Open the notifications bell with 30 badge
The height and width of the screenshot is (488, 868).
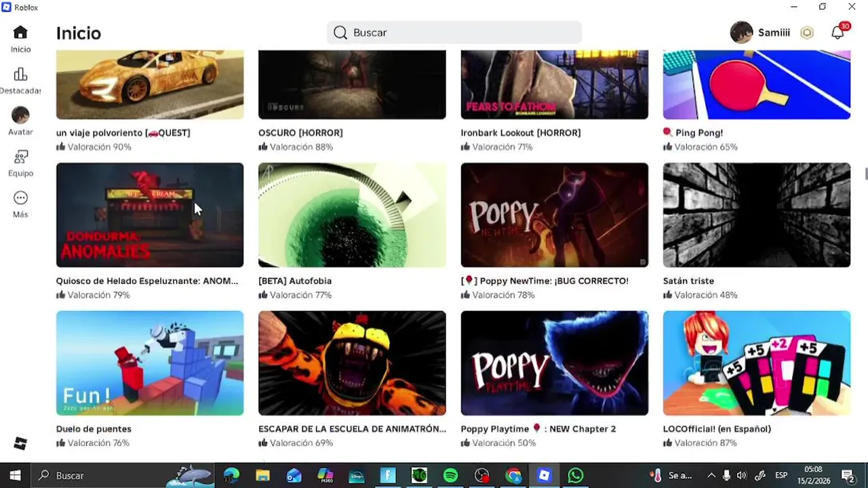838,33
